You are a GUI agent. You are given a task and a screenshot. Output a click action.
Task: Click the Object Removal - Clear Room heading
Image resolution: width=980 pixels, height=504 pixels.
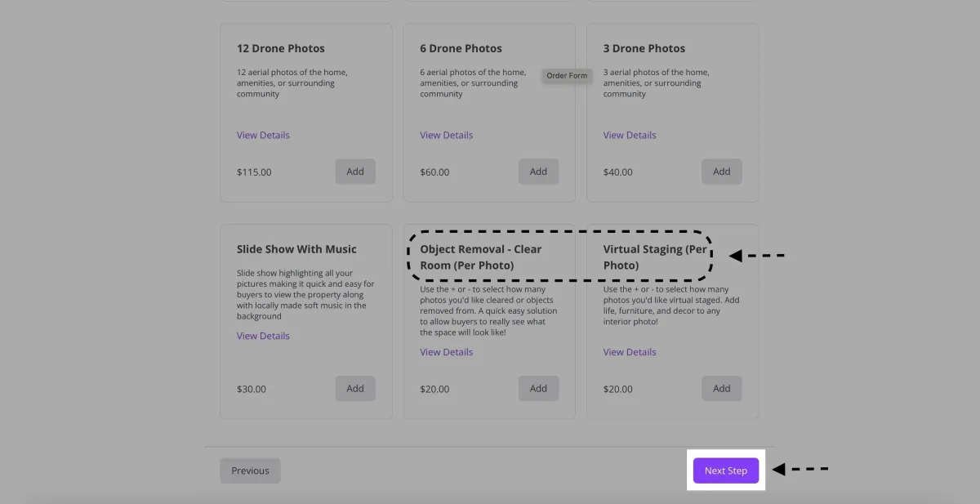(x=480, y=257)
